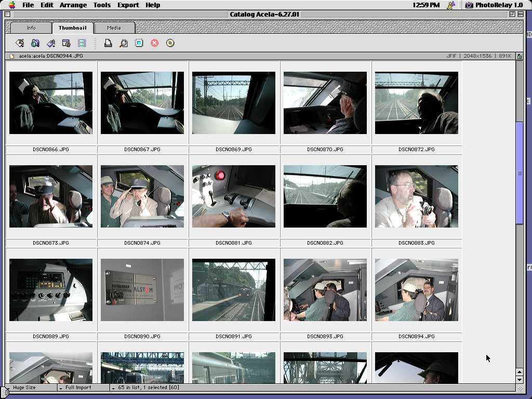Click the AOL Instant Messenger menu bar icon
This screenshot has height=399, width=532.
pos(451,5)
